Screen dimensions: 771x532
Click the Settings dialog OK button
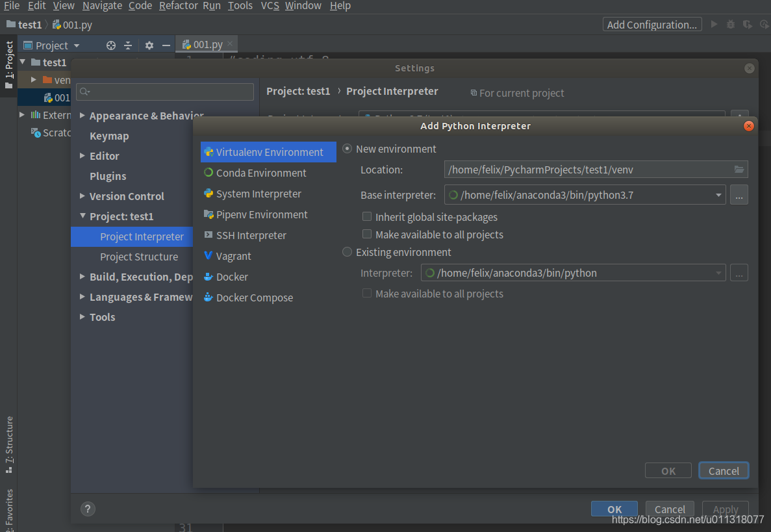[x=614, y=509]
